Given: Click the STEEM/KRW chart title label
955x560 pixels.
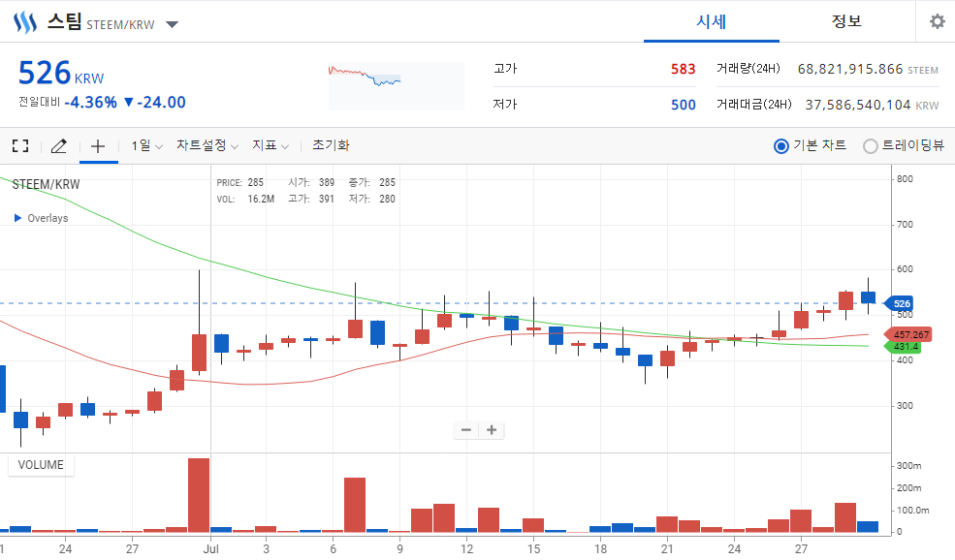Looking at the screenshot, I should point(46,184).
